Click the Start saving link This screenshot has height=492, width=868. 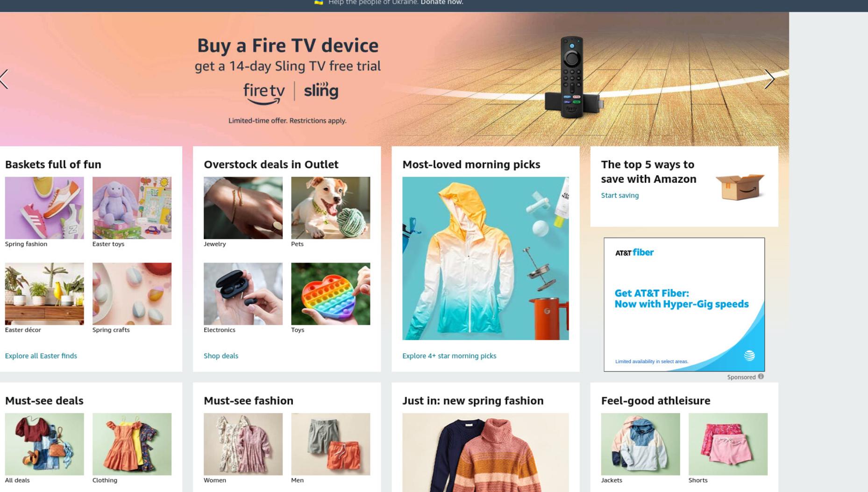click(x=620, y=195)
